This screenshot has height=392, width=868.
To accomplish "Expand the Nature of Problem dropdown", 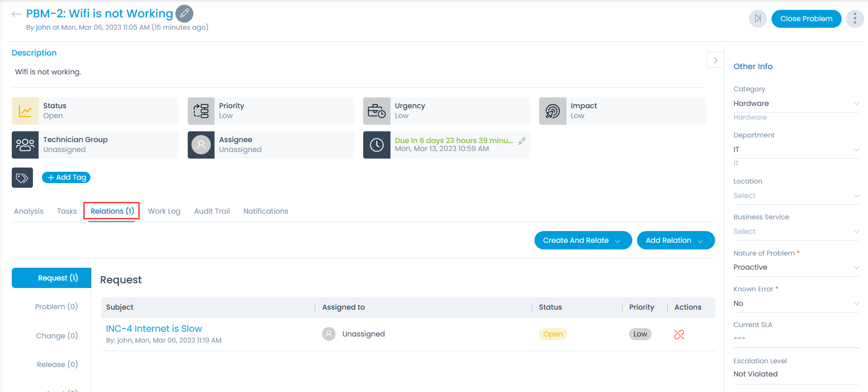I will pos(796,267).
